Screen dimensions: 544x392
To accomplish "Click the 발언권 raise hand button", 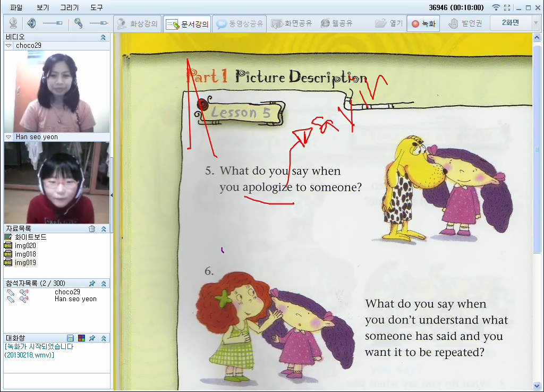I will (x=465, y=23).
